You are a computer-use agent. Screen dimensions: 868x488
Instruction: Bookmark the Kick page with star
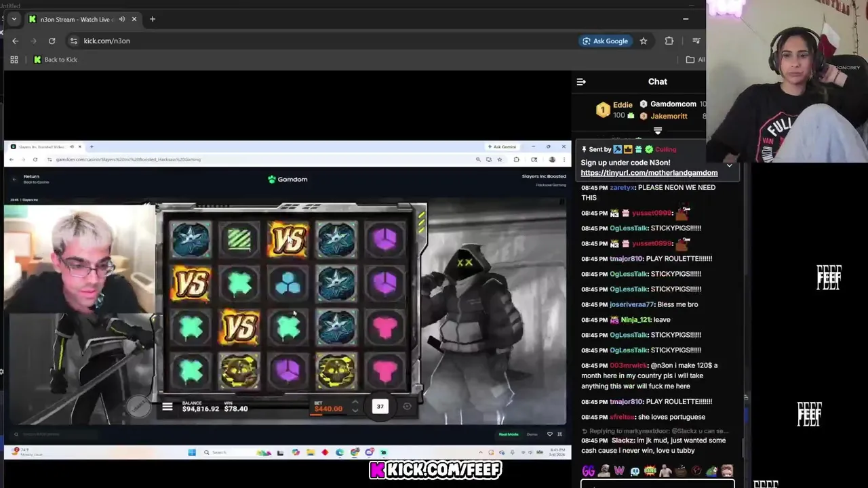click(x=644, y=41)
